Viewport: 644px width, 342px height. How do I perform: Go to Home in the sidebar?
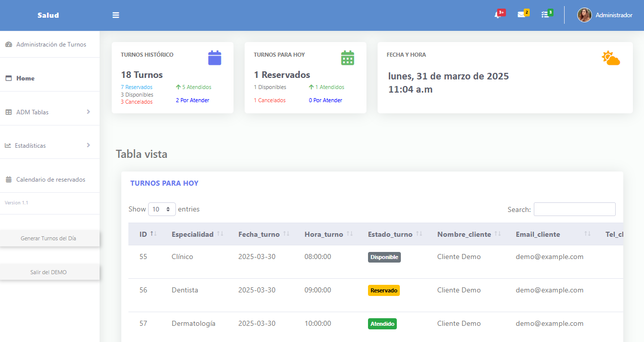(x=25, y=78)
